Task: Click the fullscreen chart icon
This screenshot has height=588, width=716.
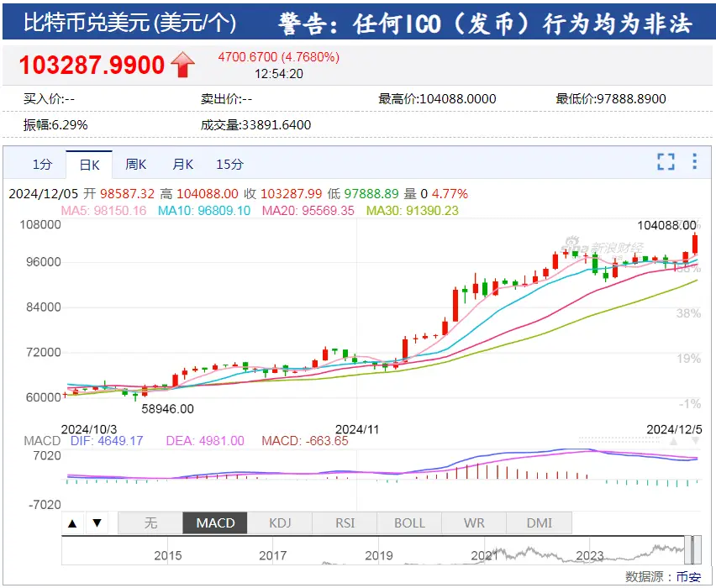Action: coord(666,162)
